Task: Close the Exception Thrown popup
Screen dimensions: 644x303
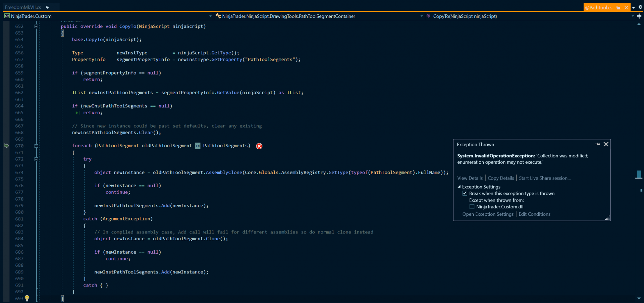Action: 606,144
